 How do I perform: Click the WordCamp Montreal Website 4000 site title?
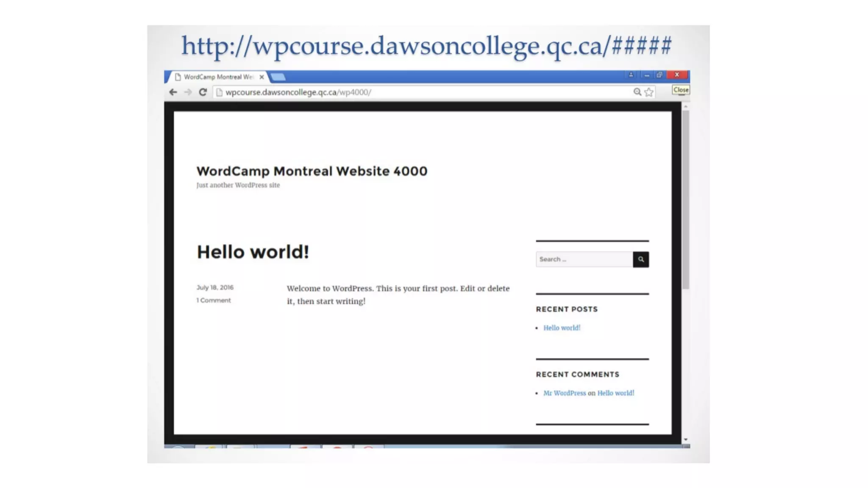[x=312, y=171]
